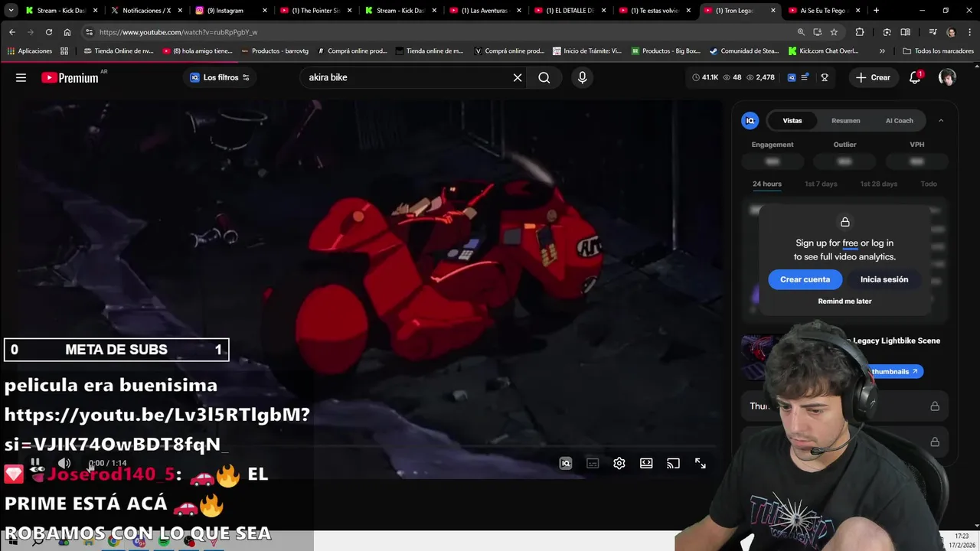This screenshot has height=551, width=980.
Task: Open the 'Todos los marcadores' folder
Action: (x=939, y=51)
